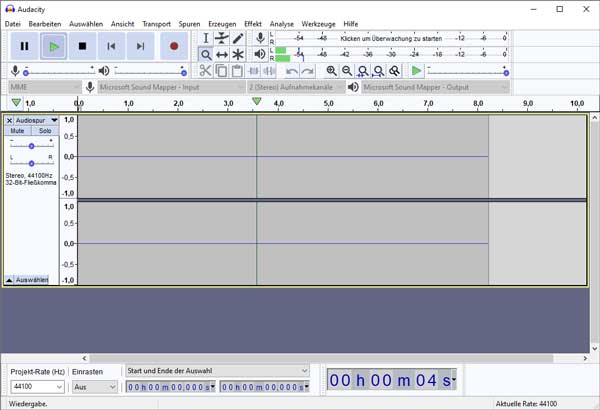Zoom out with the minus magnifier

[x=347, y=71]
